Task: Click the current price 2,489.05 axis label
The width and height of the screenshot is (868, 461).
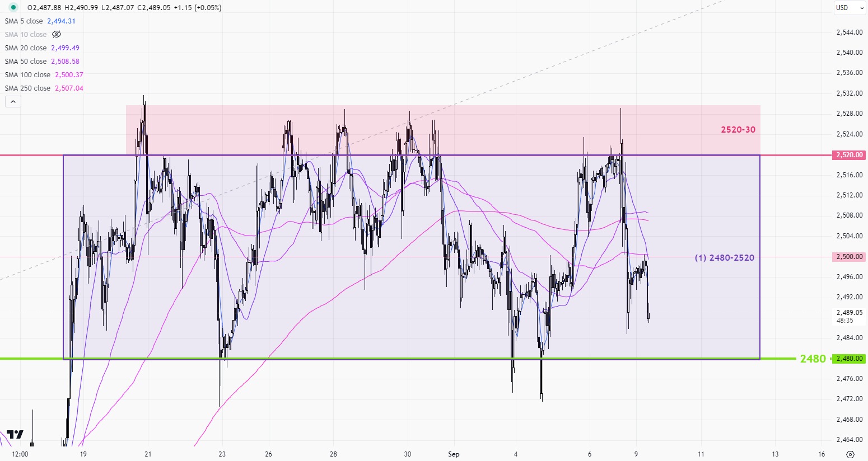Action: (850, 313)
